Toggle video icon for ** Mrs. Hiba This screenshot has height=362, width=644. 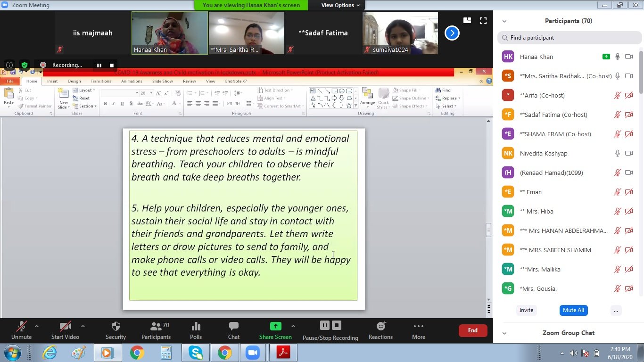pos(629,211)
